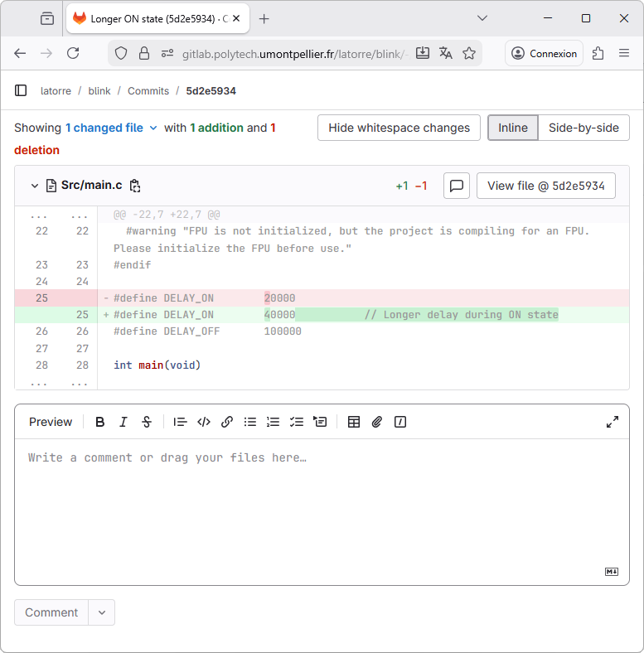The width and height of the screenshot is (644, 653).
Task: Click the Connexion sign-in button
Action: point(544,53)
